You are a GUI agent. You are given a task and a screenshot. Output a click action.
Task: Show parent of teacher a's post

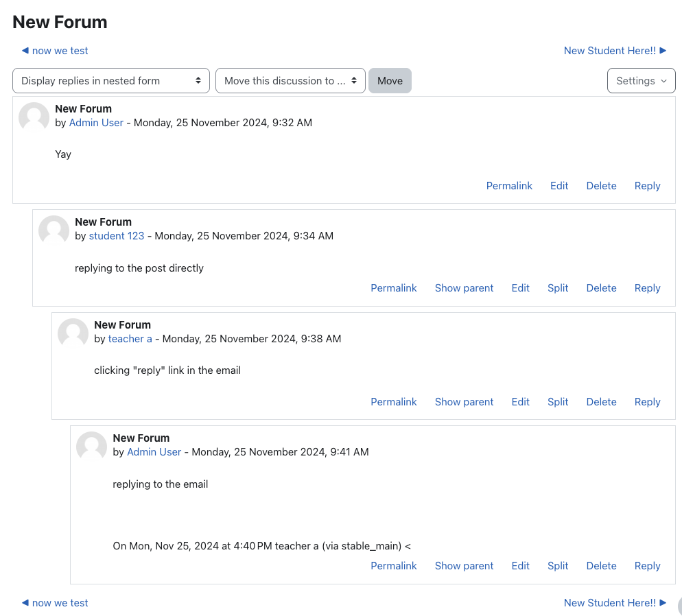[x=464, y=402]
